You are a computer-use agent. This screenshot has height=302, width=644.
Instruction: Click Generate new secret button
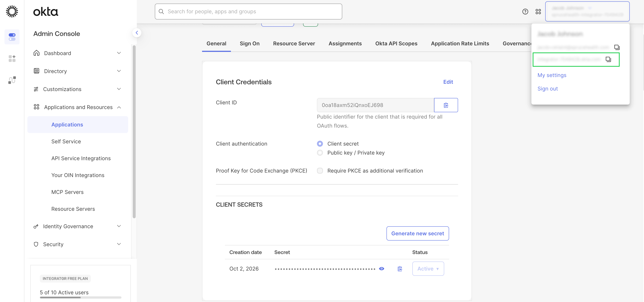[418, 233]
